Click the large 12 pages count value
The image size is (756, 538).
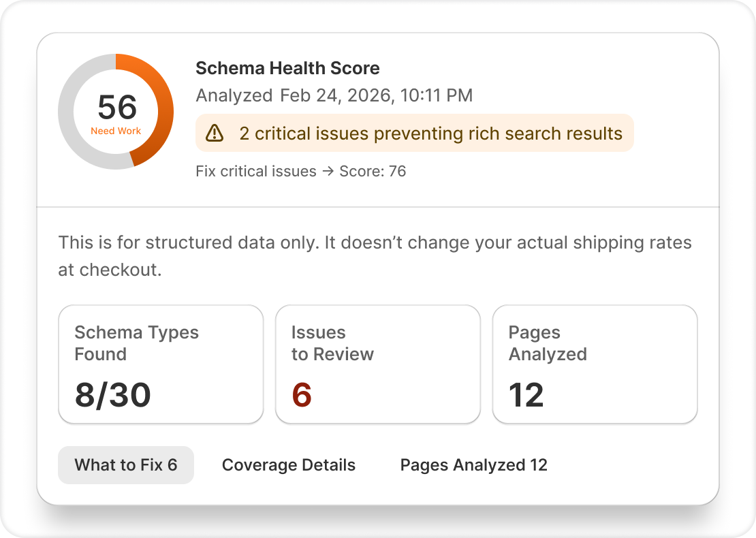pos(526,396)
